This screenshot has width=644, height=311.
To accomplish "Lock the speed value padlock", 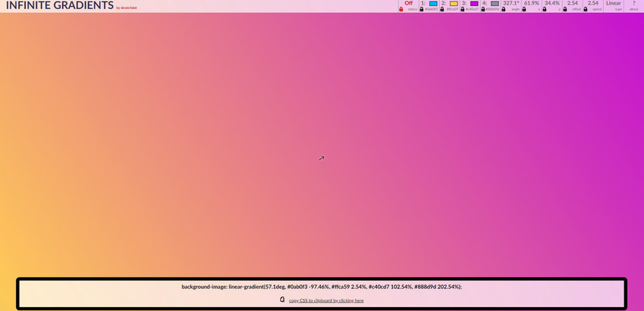I will click(586, 9).
